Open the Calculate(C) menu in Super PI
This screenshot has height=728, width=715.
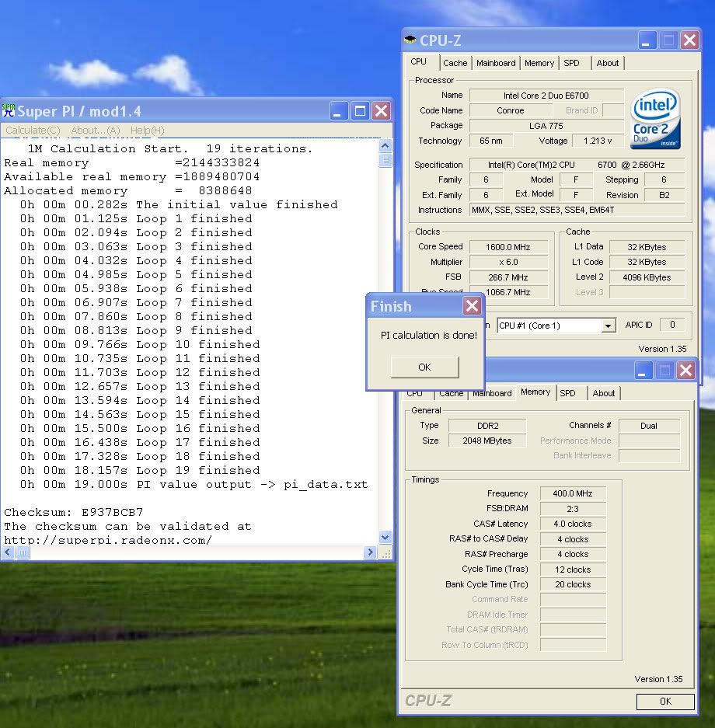point(33,131)
